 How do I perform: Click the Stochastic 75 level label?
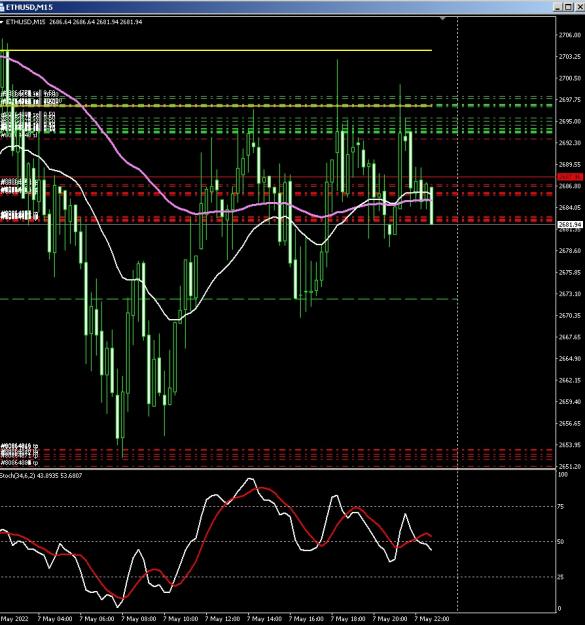click(561, 507)
